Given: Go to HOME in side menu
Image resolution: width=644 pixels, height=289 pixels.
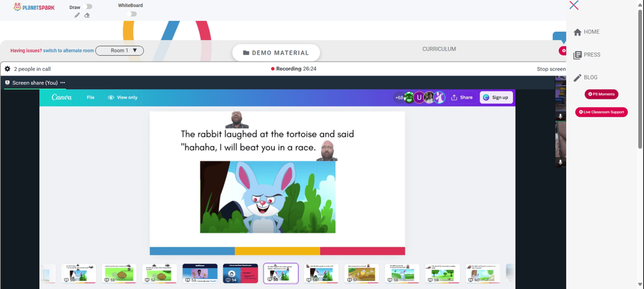Looking at the screenshot, I should 587,32.
